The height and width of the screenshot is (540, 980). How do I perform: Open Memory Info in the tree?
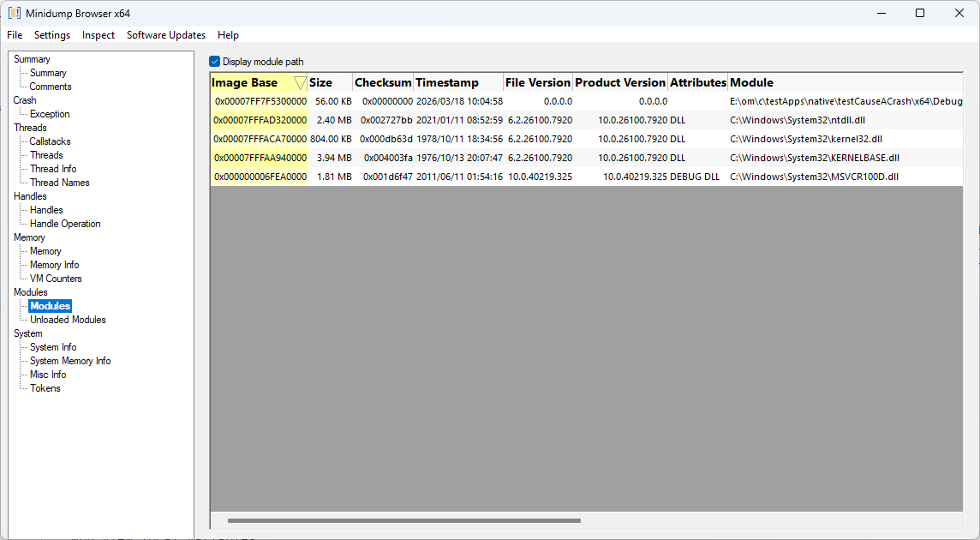(54, 265)
